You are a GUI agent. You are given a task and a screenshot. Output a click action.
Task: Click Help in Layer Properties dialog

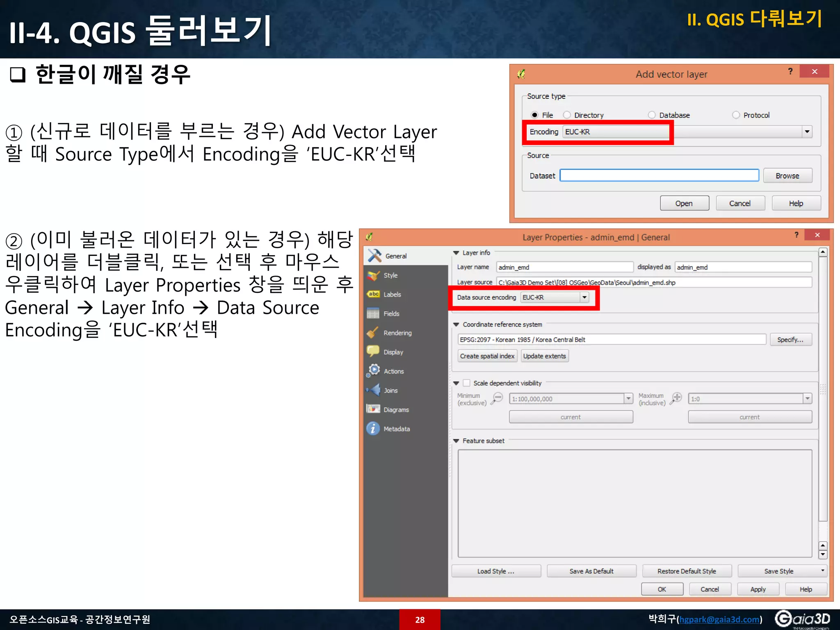coord(806,589)
